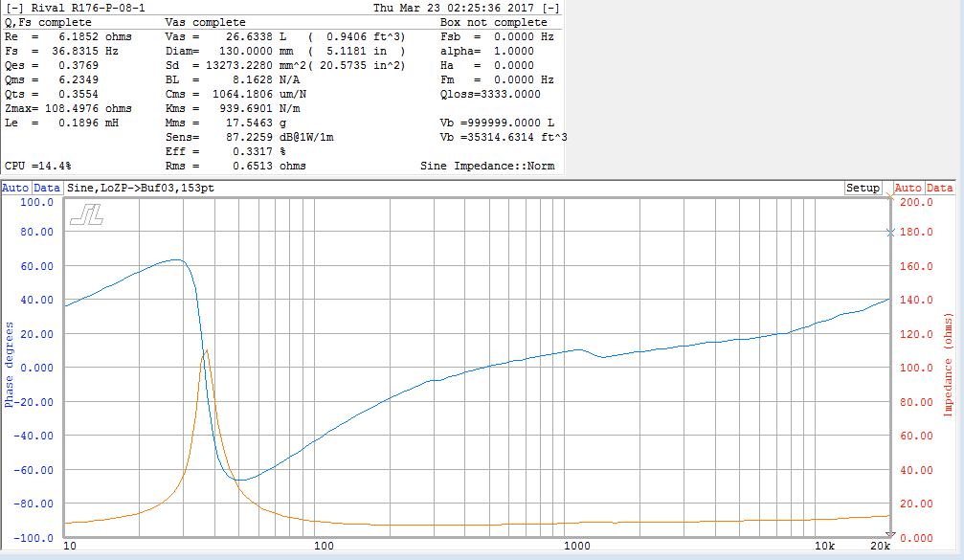
Task: Select the Sens value '87.2259 dB@1W/1m'
Action: [x=280, y=137]
